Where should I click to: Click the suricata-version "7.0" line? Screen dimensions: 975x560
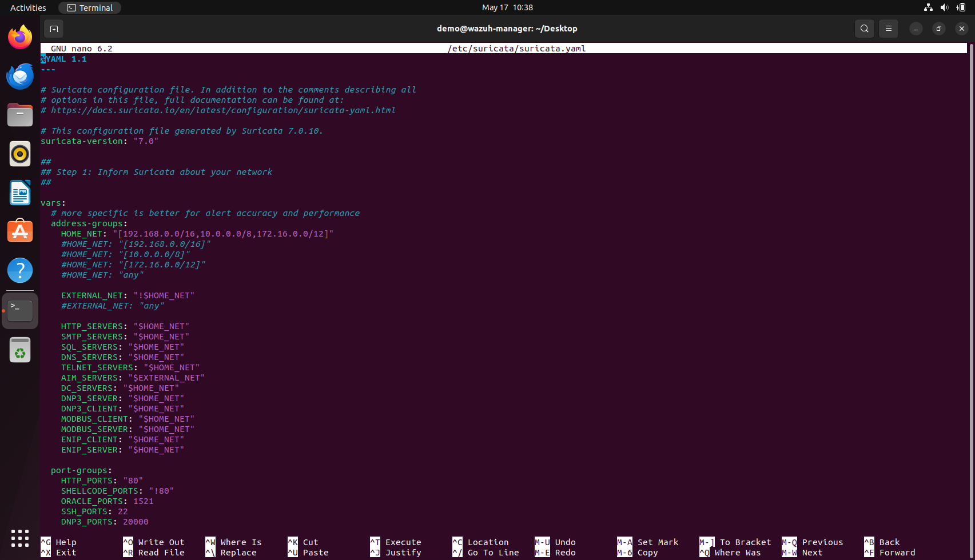100,141
